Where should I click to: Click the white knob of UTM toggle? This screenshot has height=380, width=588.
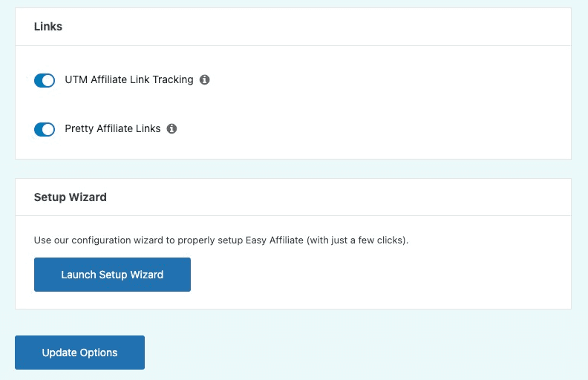coord(48,80)
